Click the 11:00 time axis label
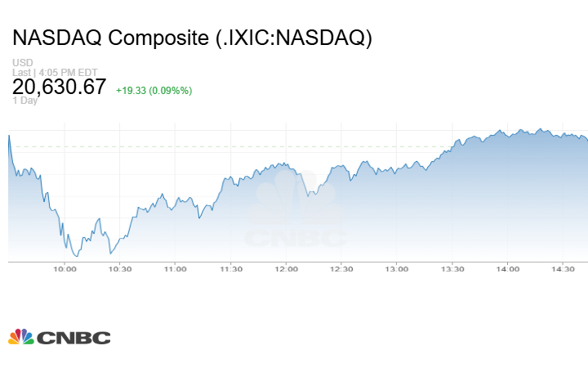 tap(176, 268)
